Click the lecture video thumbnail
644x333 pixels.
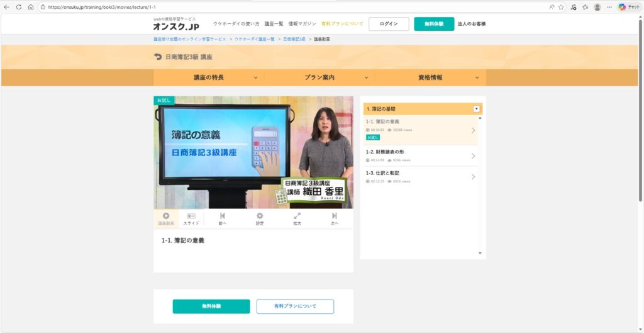[253, 152]
